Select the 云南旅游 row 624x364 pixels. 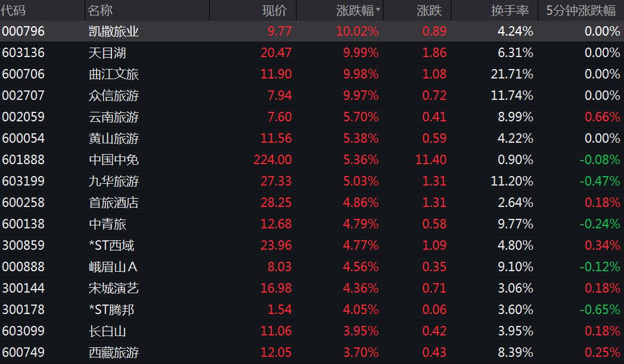[x=312, y=117]
